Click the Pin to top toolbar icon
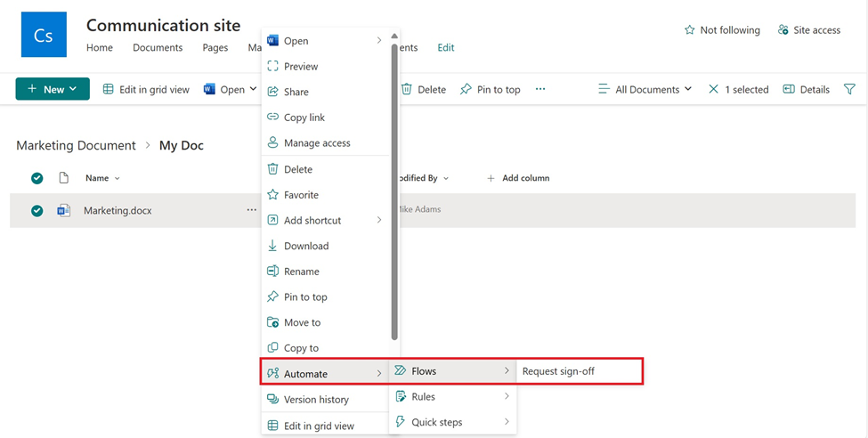 pos(466,89)
